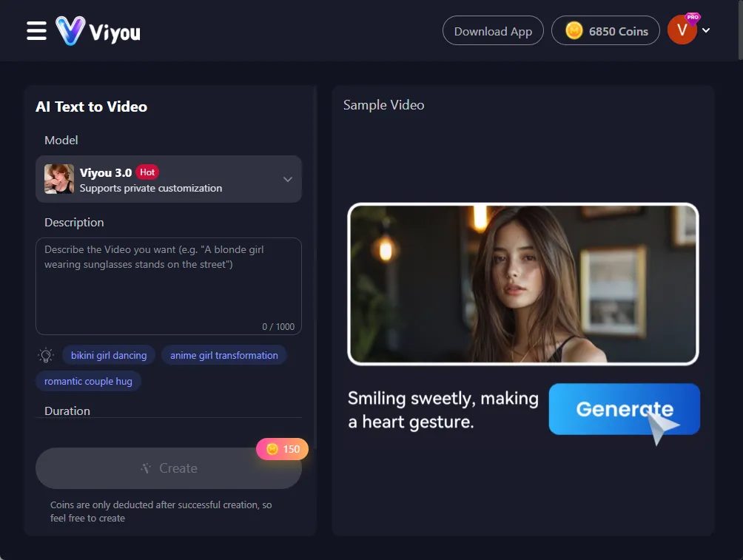Screen dimensions: 743x560
Task: Select the bikini girl dancing prompt chip
Action: coord(108,355)
